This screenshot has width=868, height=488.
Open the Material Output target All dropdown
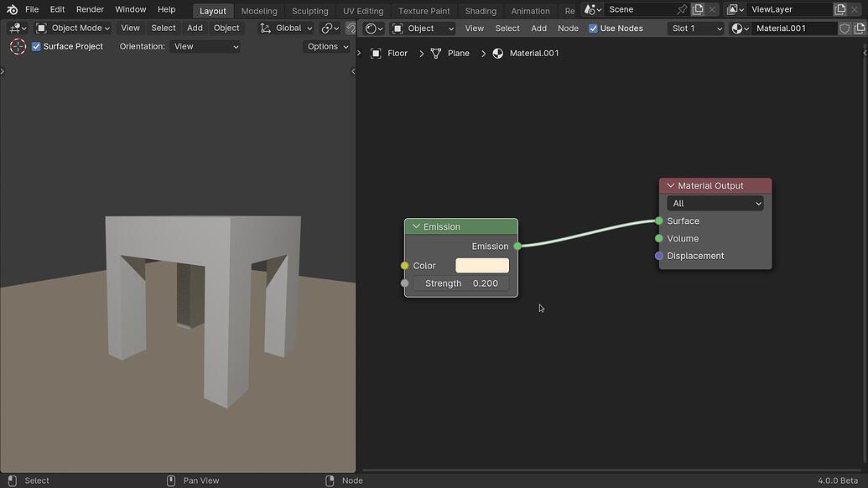click(715, 204)
